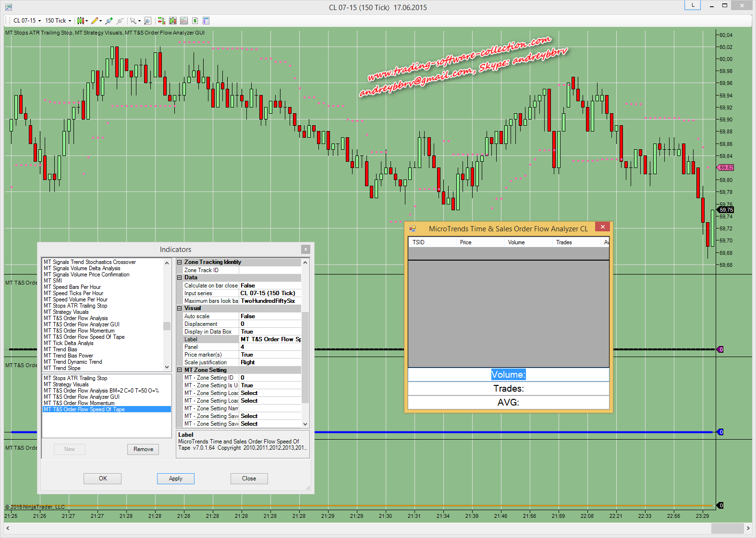756x538 pixels.
Task: Collapse the MT Zone Setting section
Action: pyautogui.click(x=180, y=370)
